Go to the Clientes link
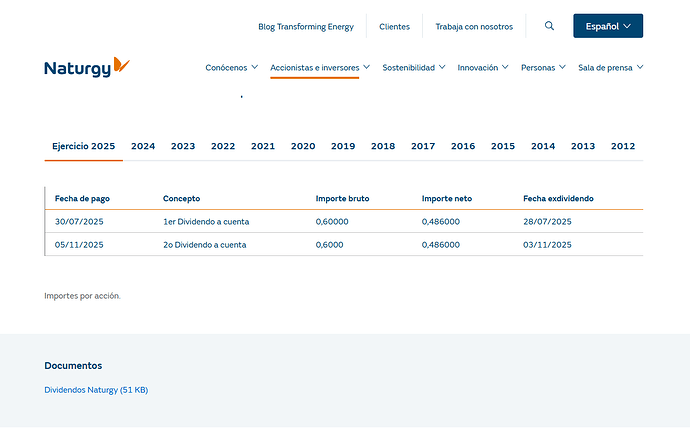This screenshot has width=690, height=430. pos(394,27)
